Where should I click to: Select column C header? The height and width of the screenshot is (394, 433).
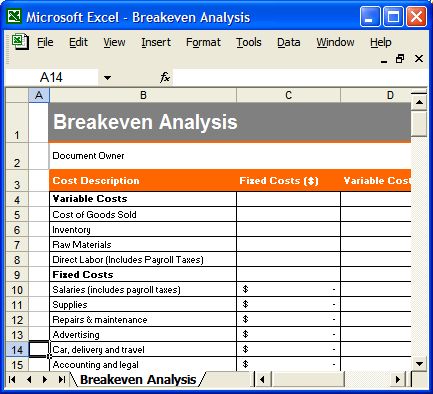pyautogui.click(x=288, y=95)
